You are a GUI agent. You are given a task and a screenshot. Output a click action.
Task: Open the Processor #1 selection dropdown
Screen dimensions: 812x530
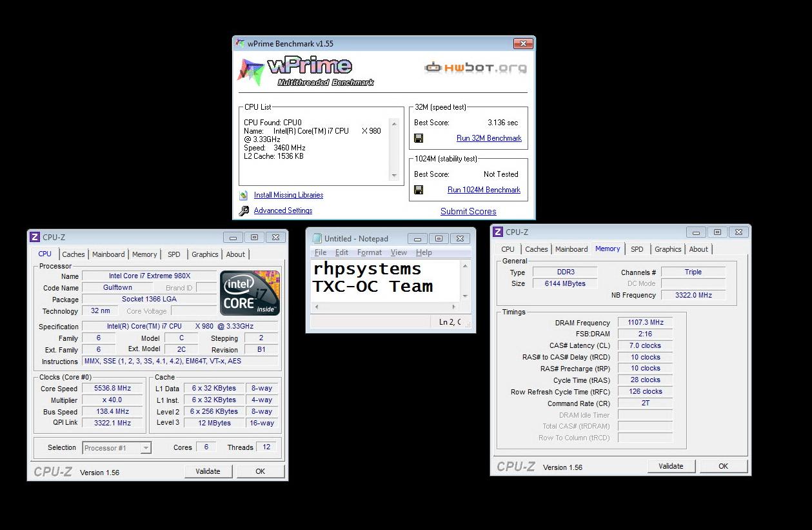(x=117, y=448)
